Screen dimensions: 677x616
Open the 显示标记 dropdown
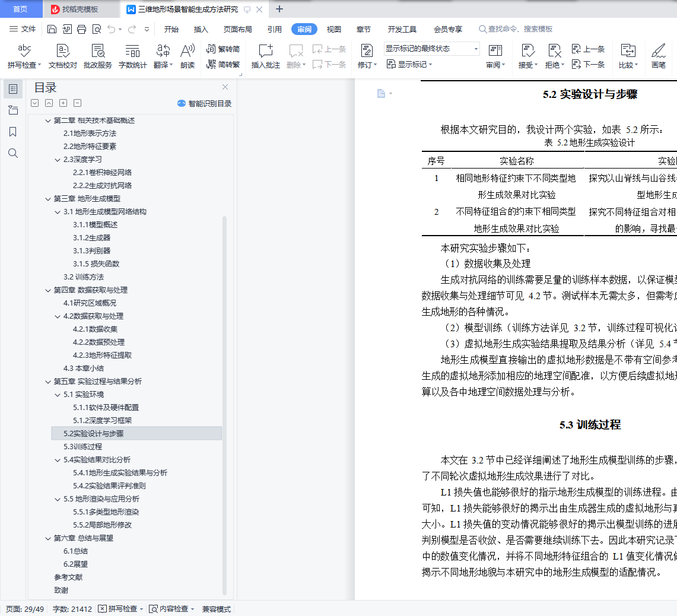tap(409, 64)
